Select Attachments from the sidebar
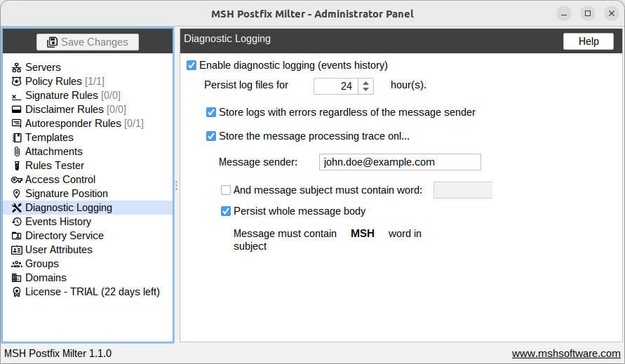This screenshot has height=364, width=625. (54, 151)
